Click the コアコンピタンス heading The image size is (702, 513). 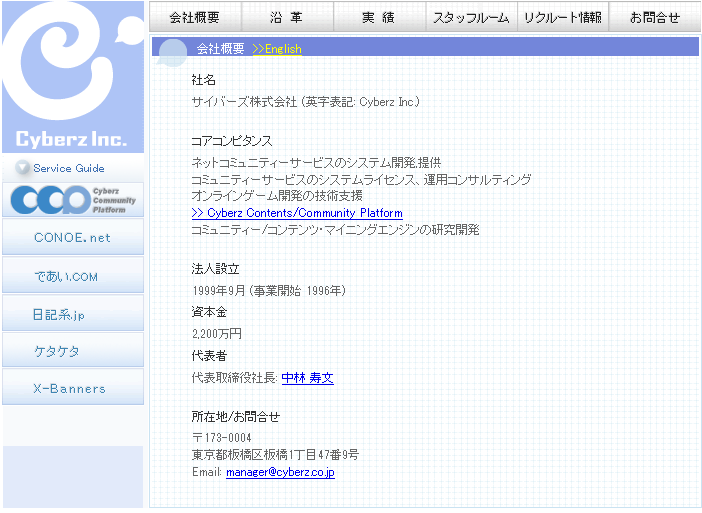coord(231,141)
